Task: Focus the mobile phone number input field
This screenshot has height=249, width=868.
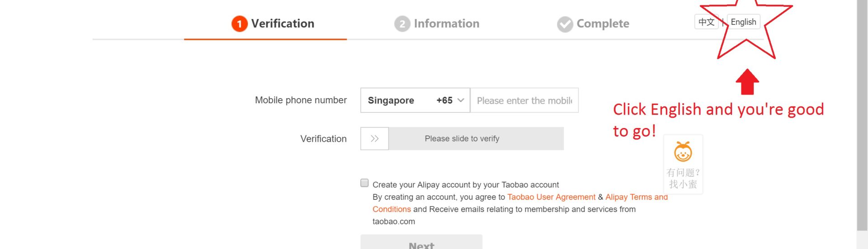Action: 524,100
